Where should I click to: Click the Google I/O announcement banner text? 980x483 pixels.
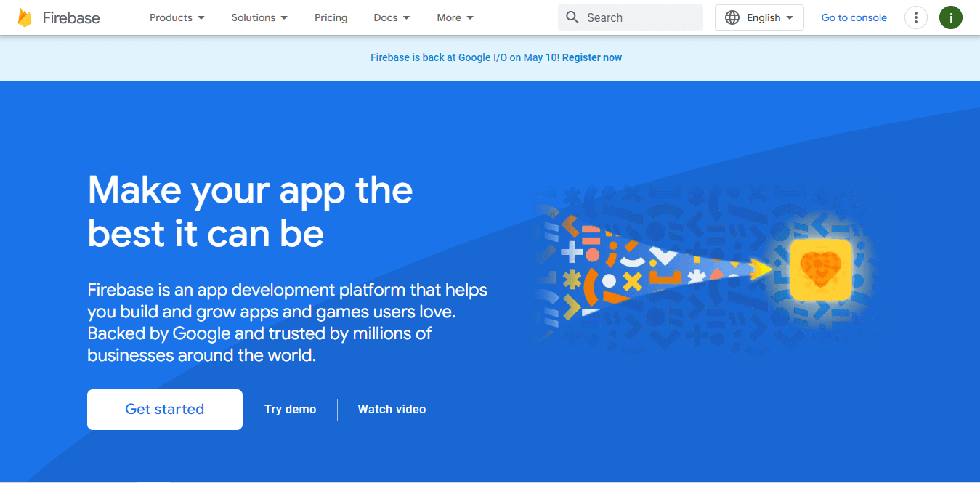pyautogui.click(x=465, y=57)
